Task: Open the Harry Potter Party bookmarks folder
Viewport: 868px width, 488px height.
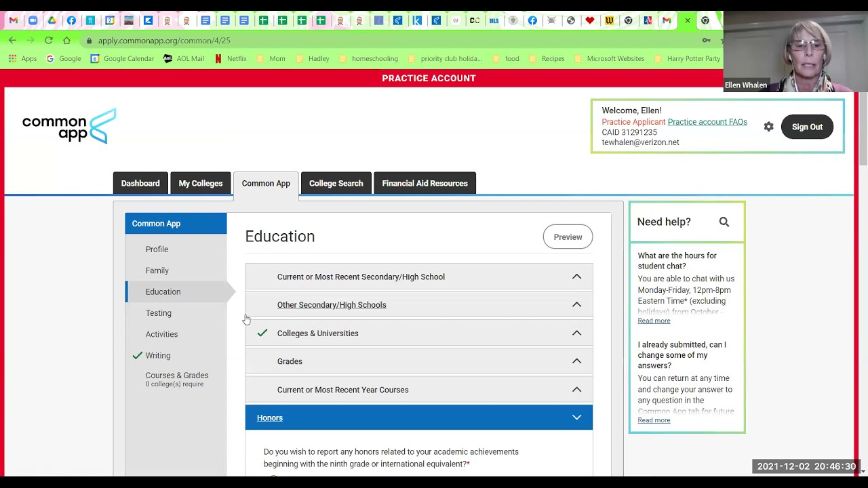Action: click(x=688, y=59)
